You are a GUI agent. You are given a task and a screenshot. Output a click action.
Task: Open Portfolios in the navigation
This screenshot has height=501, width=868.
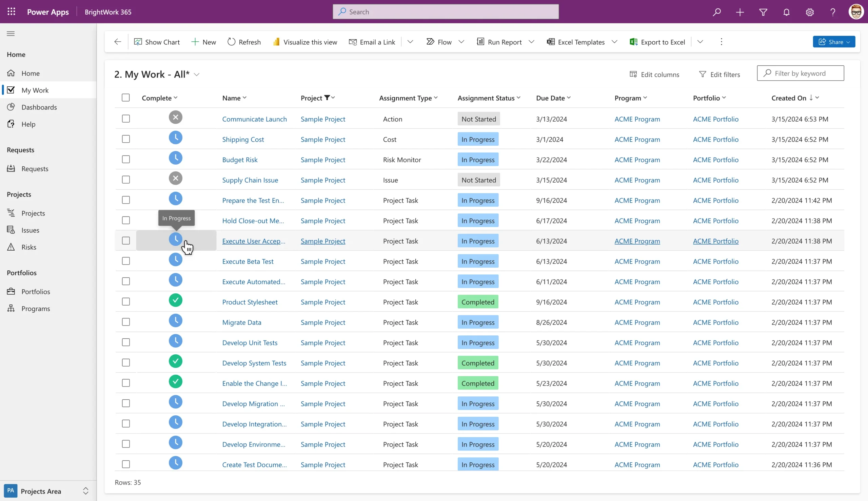coord(36,291)
